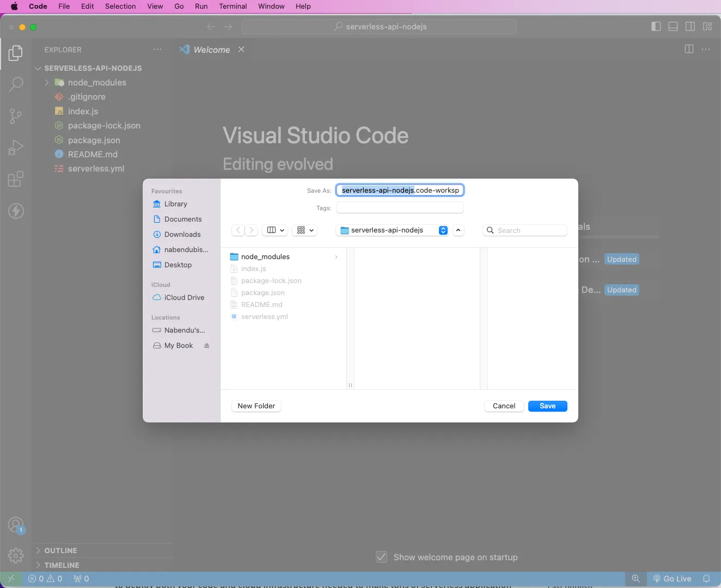Click the Tags input field
The height and width of the screenshot is (588, 721).
coord(400,207)
